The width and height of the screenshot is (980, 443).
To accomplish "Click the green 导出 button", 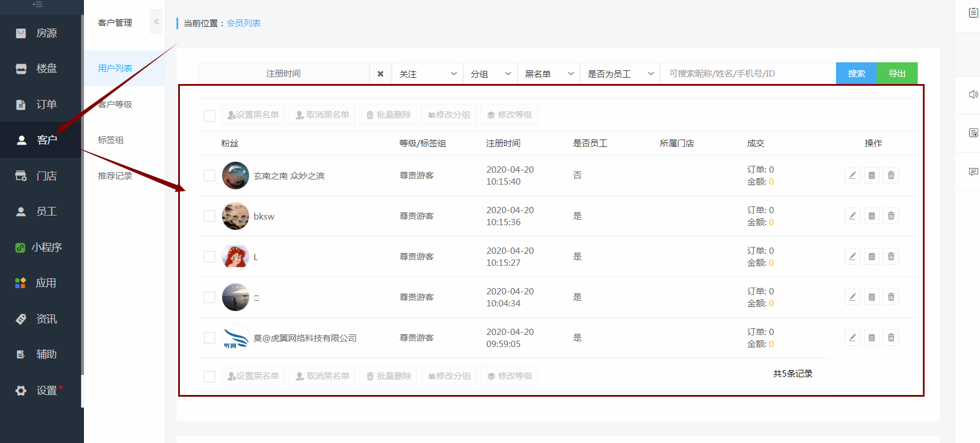I will (x=897, y=73).
